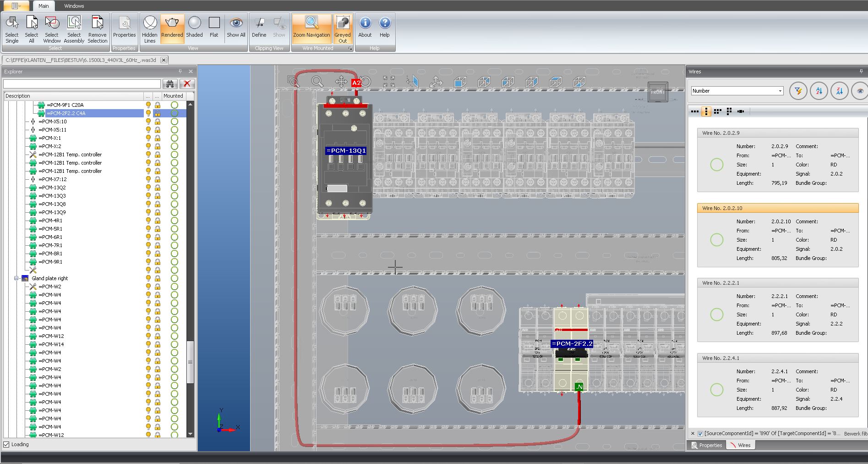Search explorer with binoculars button
This screenshot has height=464, width=868.
[170, 83]
